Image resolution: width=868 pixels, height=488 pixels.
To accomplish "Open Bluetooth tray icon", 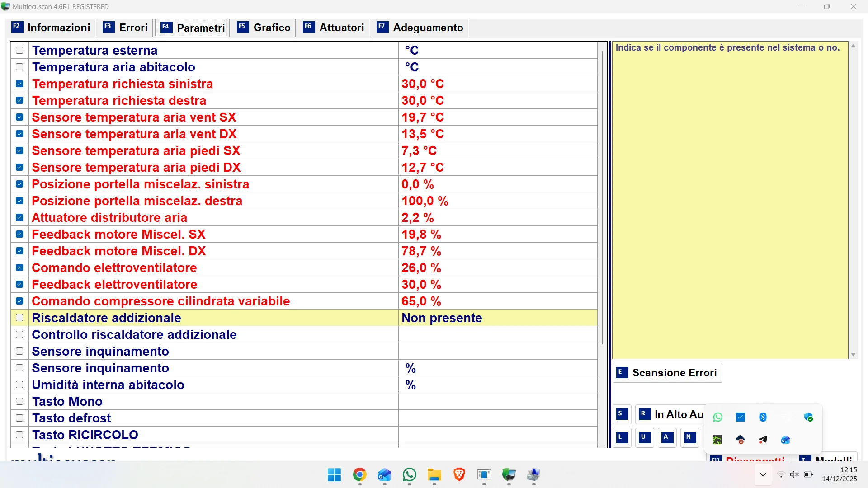I will pyautogui.click(x=763, y=417).
